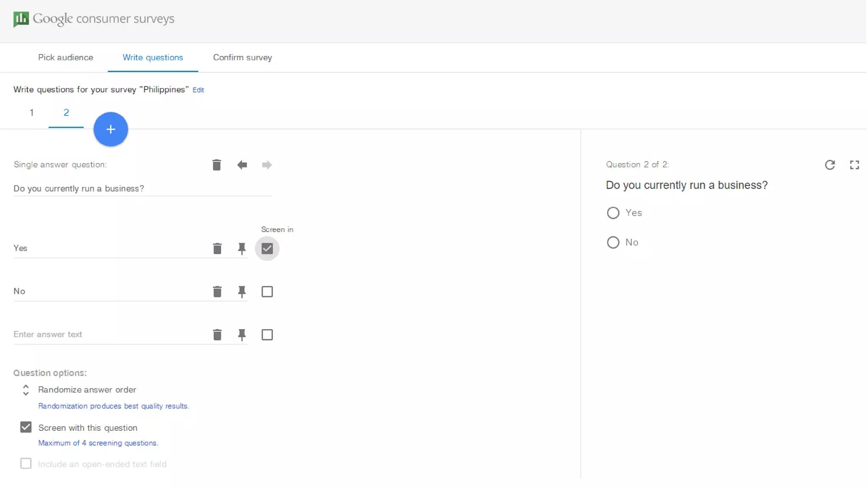This screenshot has width=868, height=488.
Task: Go to the Confirm survey tab
Action: pyautogui.click(x=242, y=58)
